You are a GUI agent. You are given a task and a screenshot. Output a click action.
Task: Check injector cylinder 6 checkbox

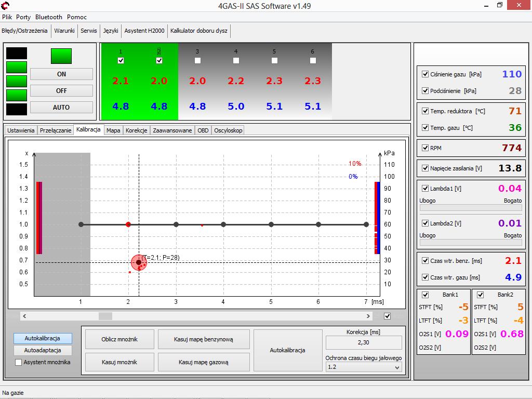click(x=313, y=60)
